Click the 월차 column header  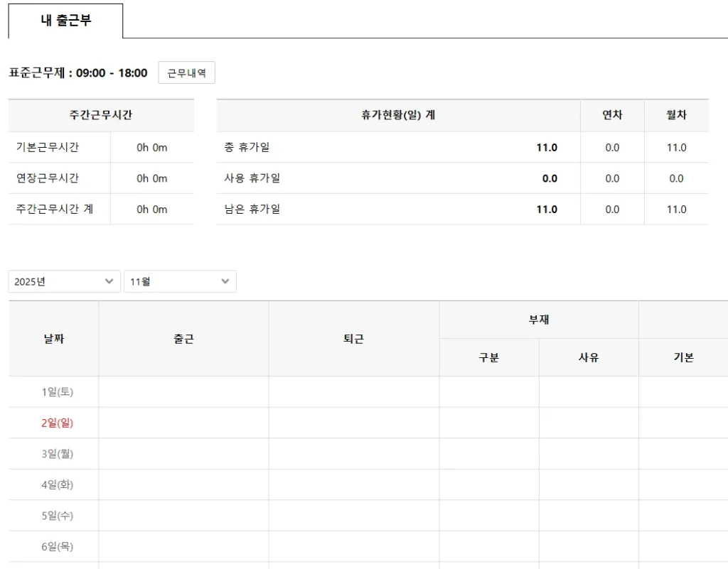point(676,115)
